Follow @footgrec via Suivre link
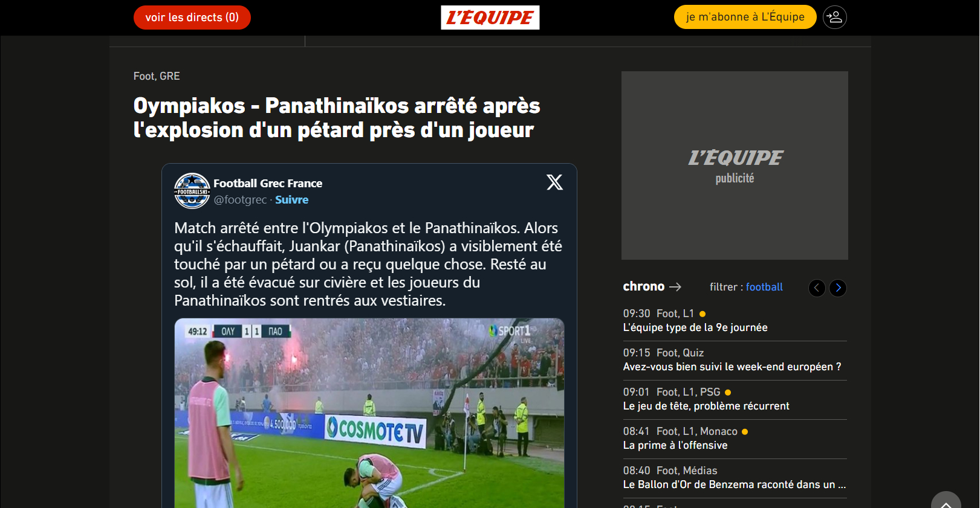The image size is (980, 508). coord(291,200)
